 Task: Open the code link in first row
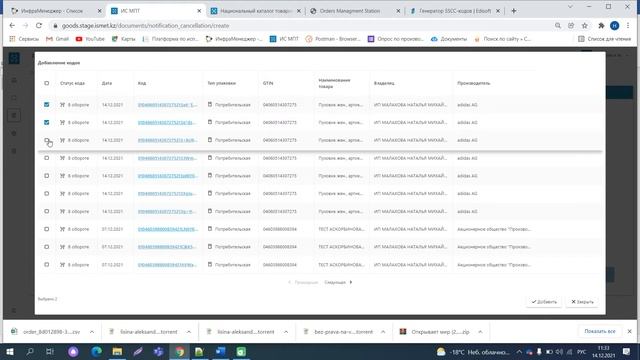(x=167, y=105)
